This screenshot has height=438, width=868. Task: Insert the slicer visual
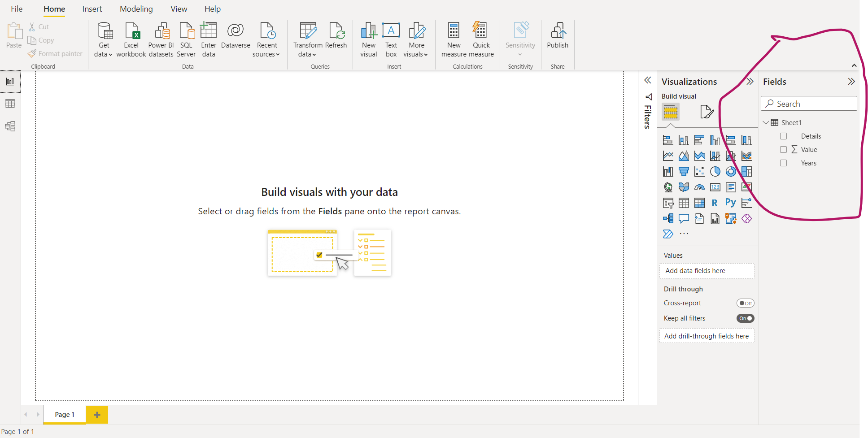point(668,203)
